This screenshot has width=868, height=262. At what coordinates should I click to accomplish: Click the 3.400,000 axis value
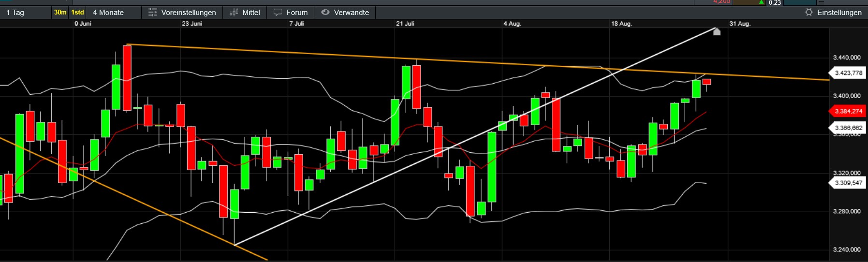coord(847,96)
